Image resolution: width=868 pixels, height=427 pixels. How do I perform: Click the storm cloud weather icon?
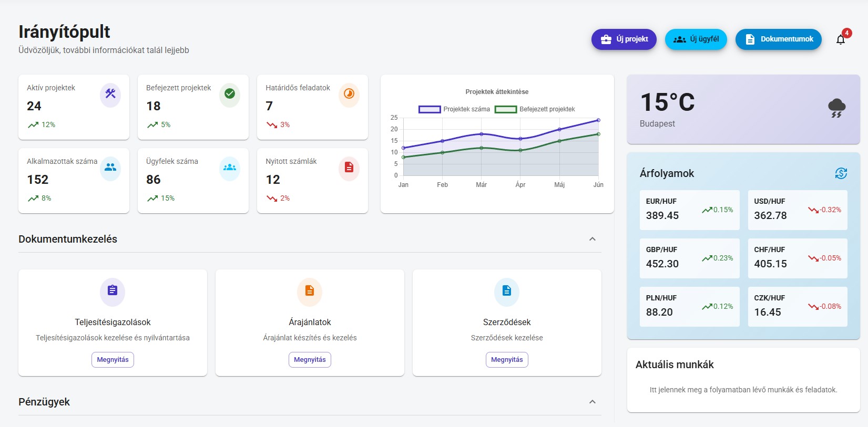(836, 108)
